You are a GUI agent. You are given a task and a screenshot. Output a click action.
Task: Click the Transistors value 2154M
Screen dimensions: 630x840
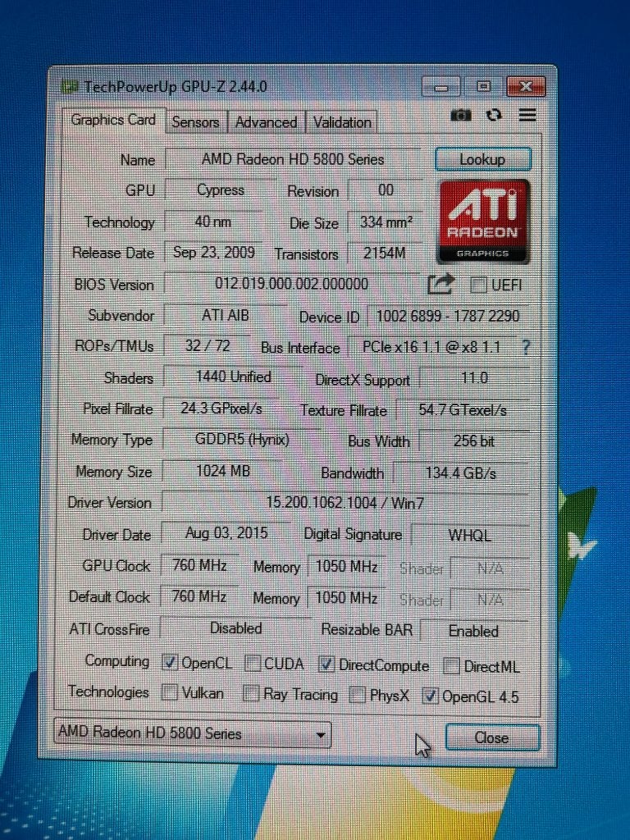point(385,253)
